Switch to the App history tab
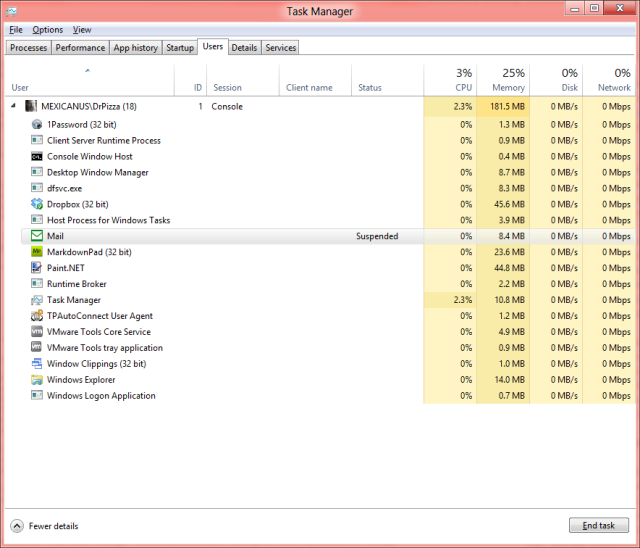This screenshot has height=548, width=640. pyautogui.click(x=136, y=48)
